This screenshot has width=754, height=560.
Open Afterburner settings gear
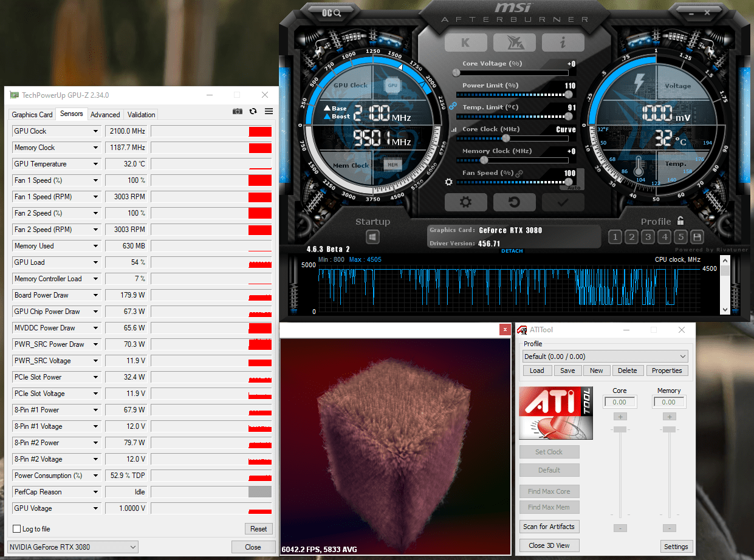465,202
